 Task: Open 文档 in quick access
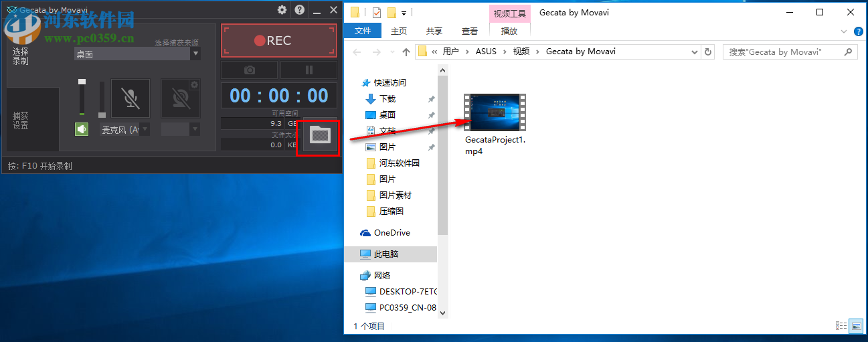387,131
